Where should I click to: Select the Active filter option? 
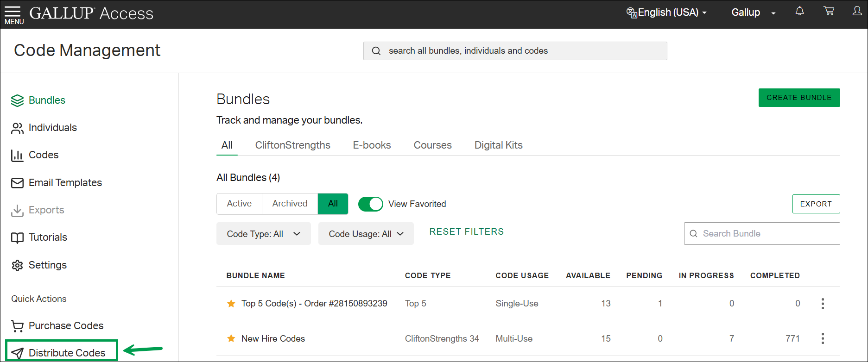239,204
